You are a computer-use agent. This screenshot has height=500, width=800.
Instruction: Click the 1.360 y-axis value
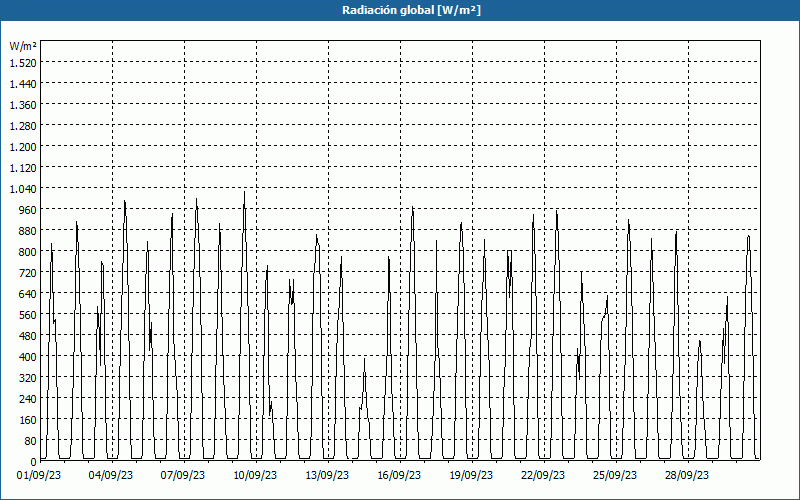click(23, 104)
